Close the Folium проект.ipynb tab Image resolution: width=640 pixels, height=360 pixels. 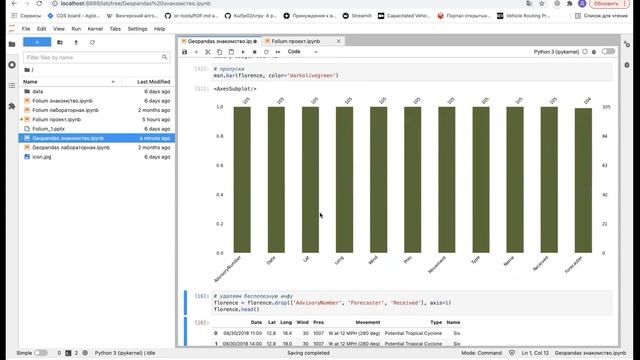(x=338, y=41)
